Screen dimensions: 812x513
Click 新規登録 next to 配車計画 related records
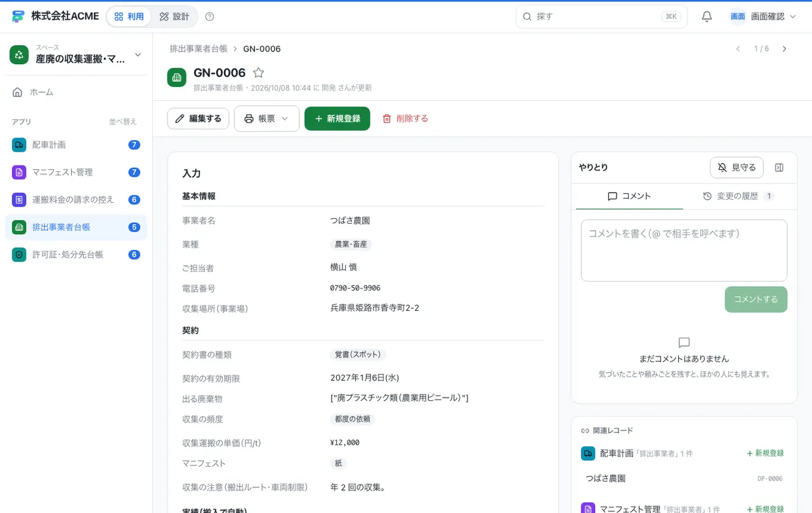click(765, 453)
